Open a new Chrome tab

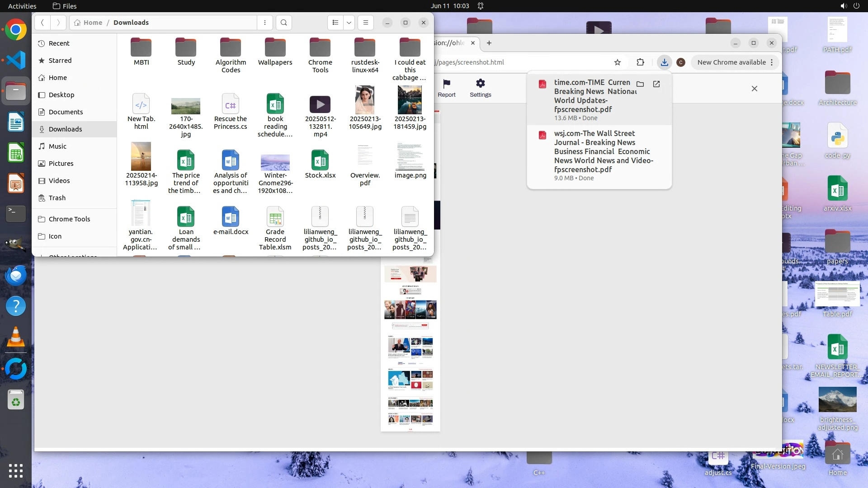point(489,43)
